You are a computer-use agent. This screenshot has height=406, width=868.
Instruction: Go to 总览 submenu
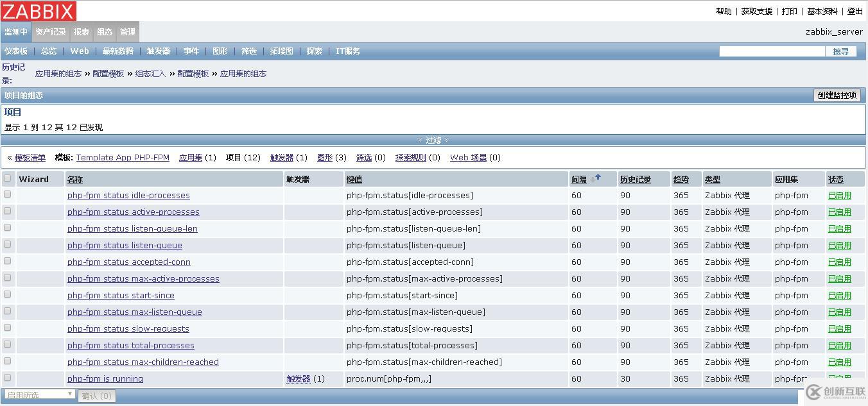click(x=49, y=51)
